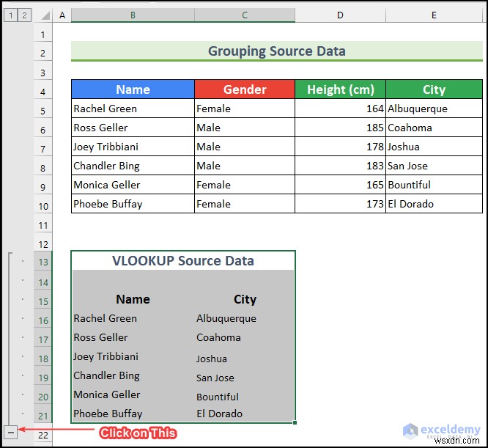Select Chandler Bing in row 19
The height and width of the screenshot is (448, 488).
click(133, 375)
